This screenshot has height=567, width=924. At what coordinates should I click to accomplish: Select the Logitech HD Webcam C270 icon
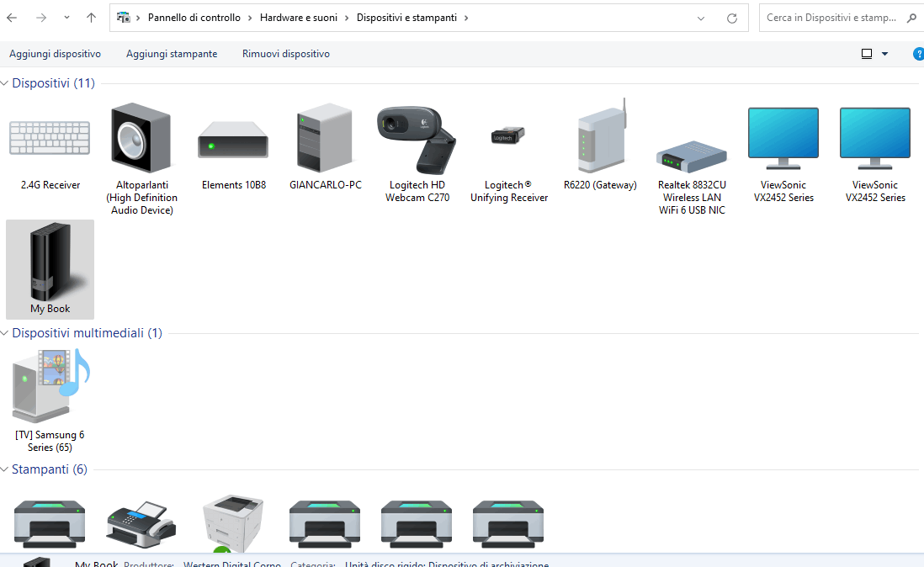(417, 140)
